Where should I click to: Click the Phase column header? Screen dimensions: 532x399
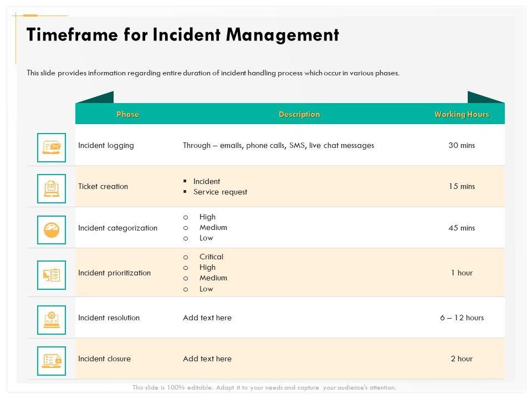pos(127,114)
